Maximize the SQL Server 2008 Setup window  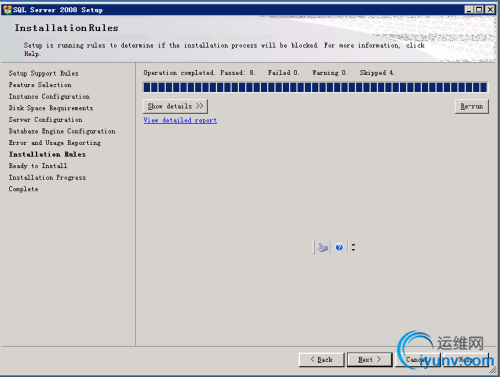pyautogui.click(x=479, y=10)
